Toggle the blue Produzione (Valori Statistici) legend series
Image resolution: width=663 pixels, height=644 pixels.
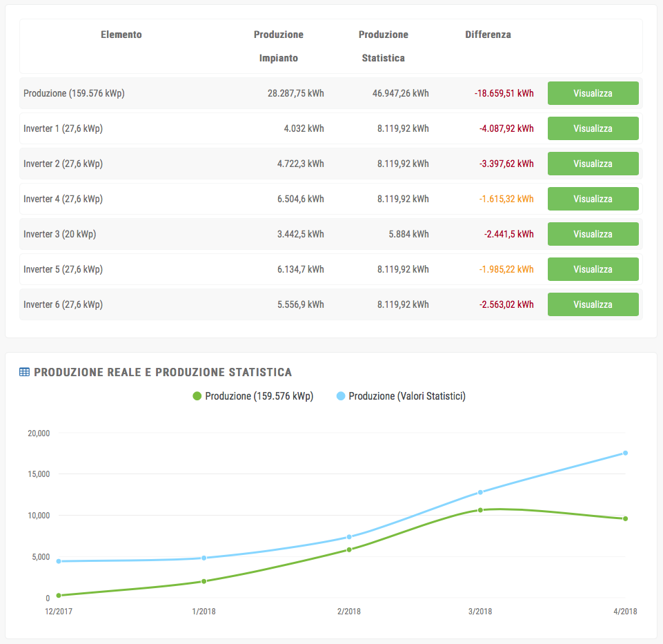coord(401,396)
